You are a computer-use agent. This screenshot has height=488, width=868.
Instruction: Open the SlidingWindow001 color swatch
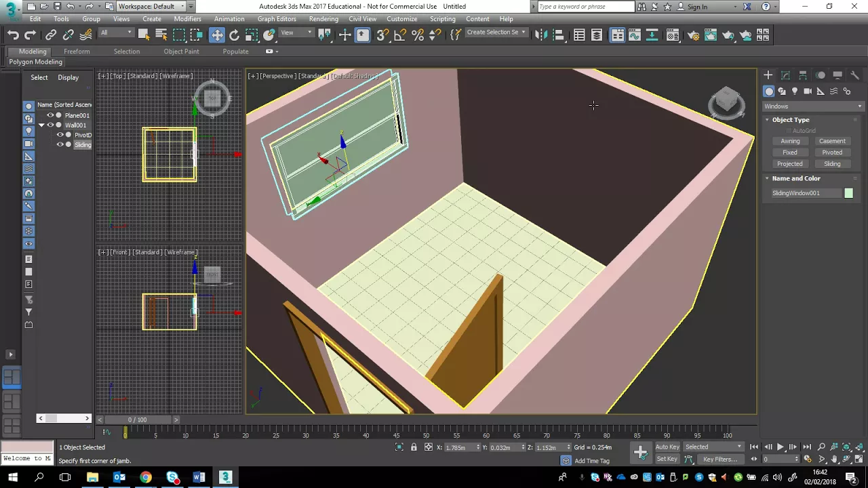tap(848, 193)
